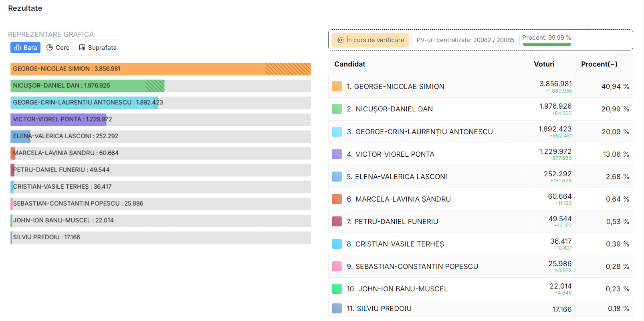This screenshot has width=644, height=321.
Task: Click the purple swatch for Victor-Viorel Ponta
Action: (337, 154)
